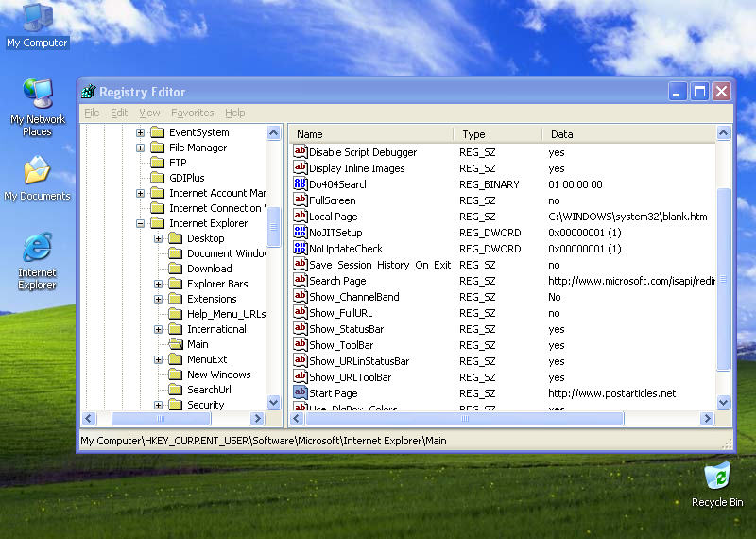Select the Show_URLToolBar value icon
The height and width of the screenshot is (539, 756).
(300, 377)
